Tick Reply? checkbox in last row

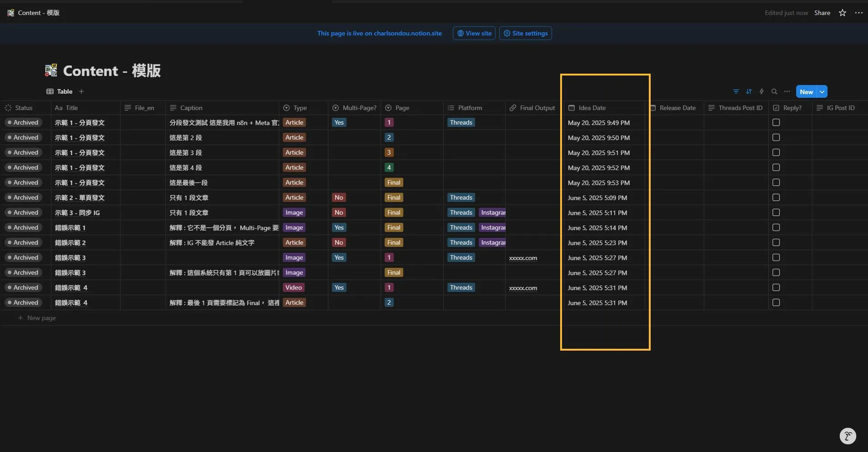click(776, 302)
